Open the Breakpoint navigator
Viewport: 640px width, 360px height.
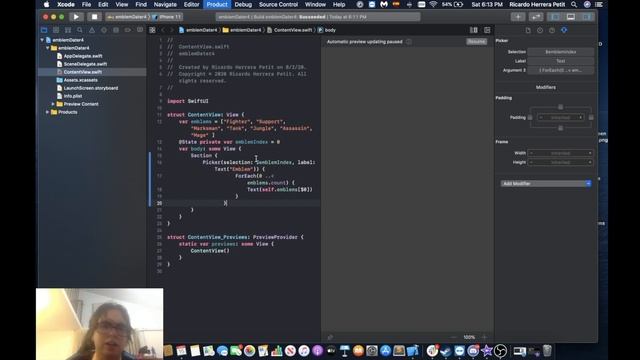[x=128, y=30]
